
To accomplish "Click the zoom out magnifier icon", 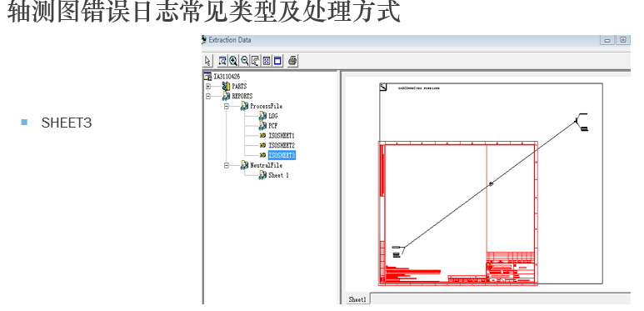I will tap(245, 61).
